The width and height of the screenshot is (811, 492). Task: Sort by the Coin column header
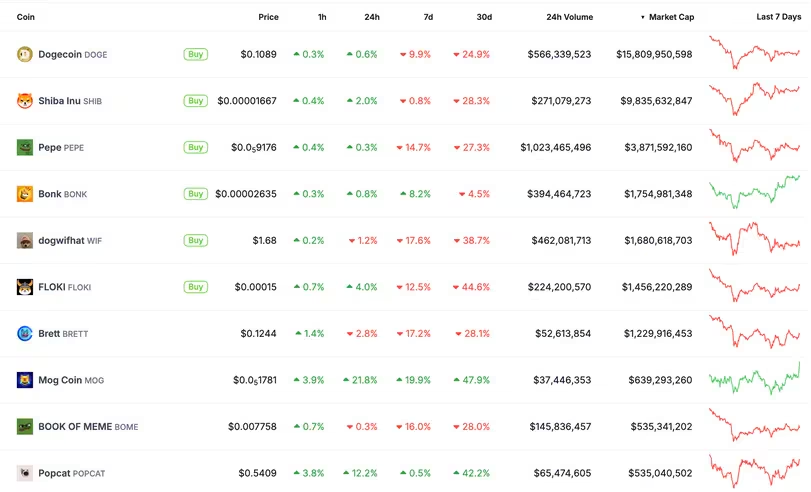25,17
